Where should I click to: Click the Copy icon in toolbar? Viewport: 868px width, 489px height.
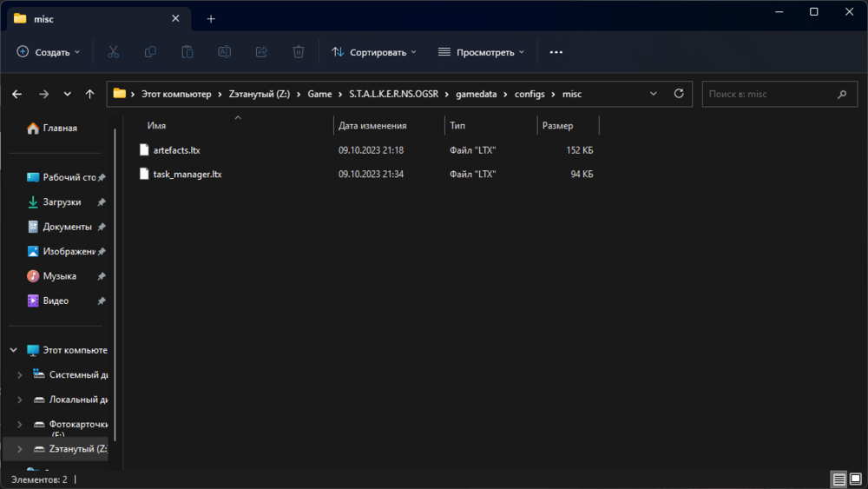[150, 52]
